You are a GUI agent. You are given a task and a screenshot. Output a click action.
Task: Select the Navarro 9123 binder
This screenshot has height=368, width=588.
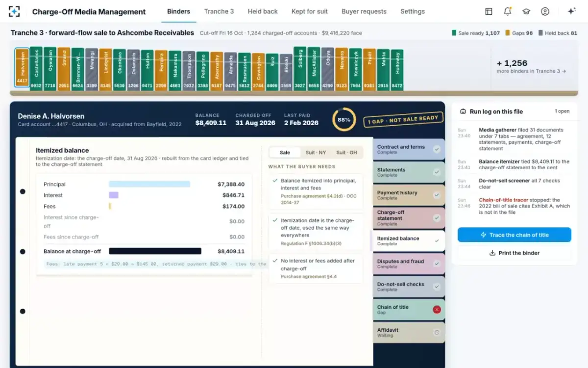[x=342, y=69]
